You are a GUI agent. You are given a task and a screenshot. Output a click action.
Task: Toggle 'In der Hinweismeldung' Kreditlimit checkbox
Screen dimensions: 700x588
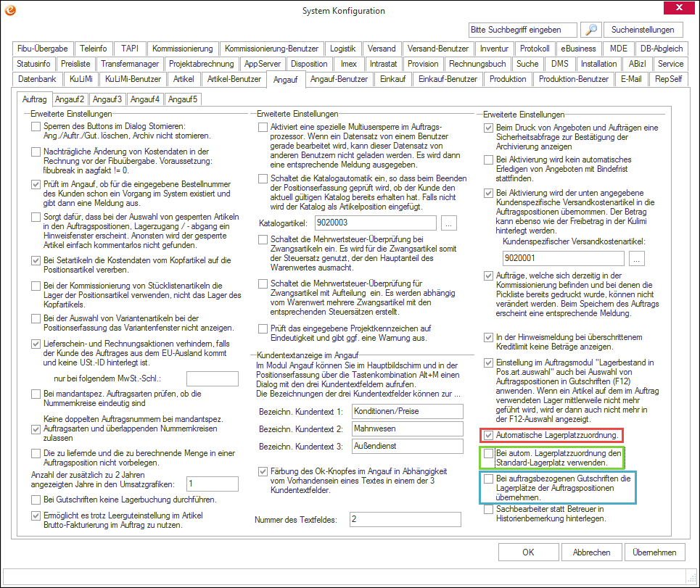tap(489, 338)
